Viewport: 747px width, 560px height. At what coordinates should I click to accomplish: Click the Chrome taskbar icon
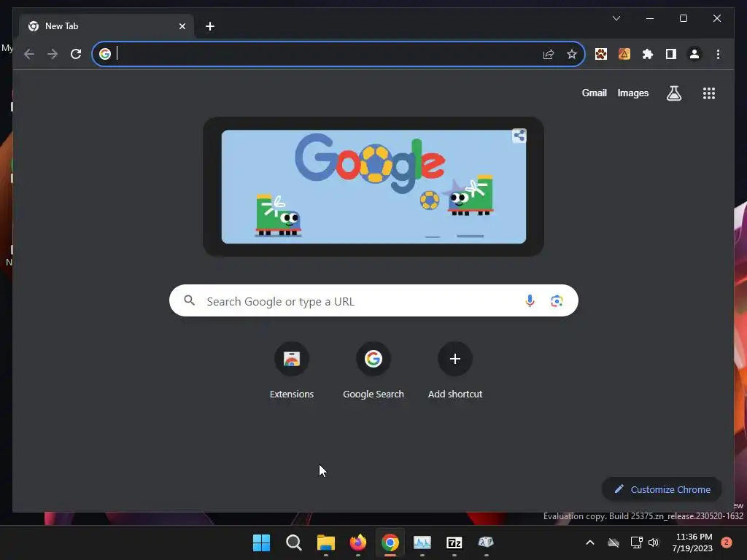click(390, 542)
